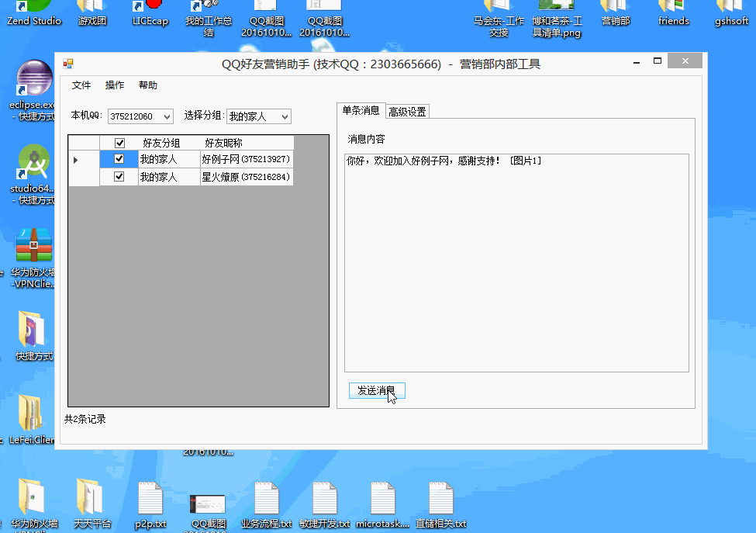Click the 好友昵称 column header

247,143
